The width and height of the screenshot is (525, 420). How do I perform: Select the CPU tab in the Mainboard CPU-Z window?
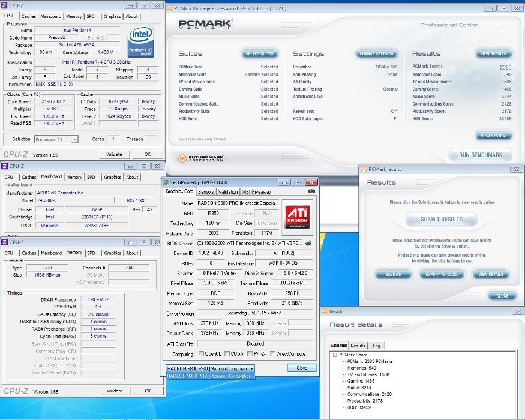[9, 177]
